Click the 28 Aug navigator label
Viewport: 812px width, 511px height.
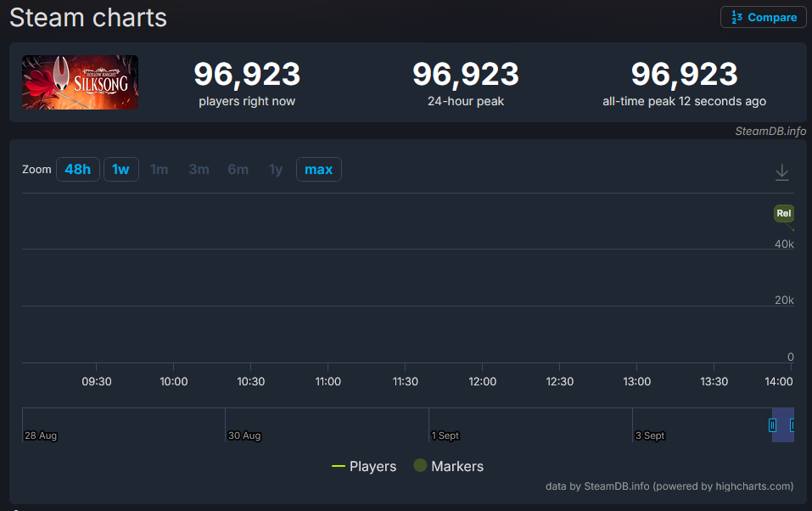pos(41,435)
